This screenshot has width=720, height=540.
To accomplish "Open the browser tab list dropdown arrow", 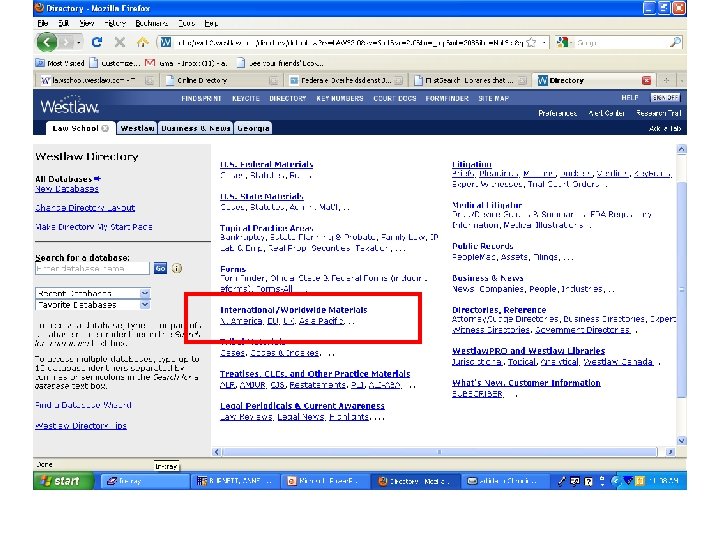I will coord(681,80).
